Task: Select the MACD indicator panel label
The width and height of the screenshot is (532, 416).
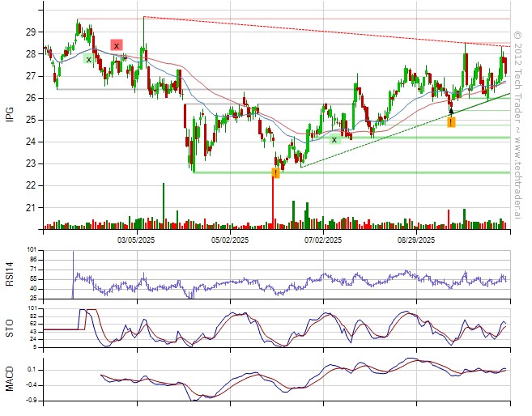Action: coord(10,378)
